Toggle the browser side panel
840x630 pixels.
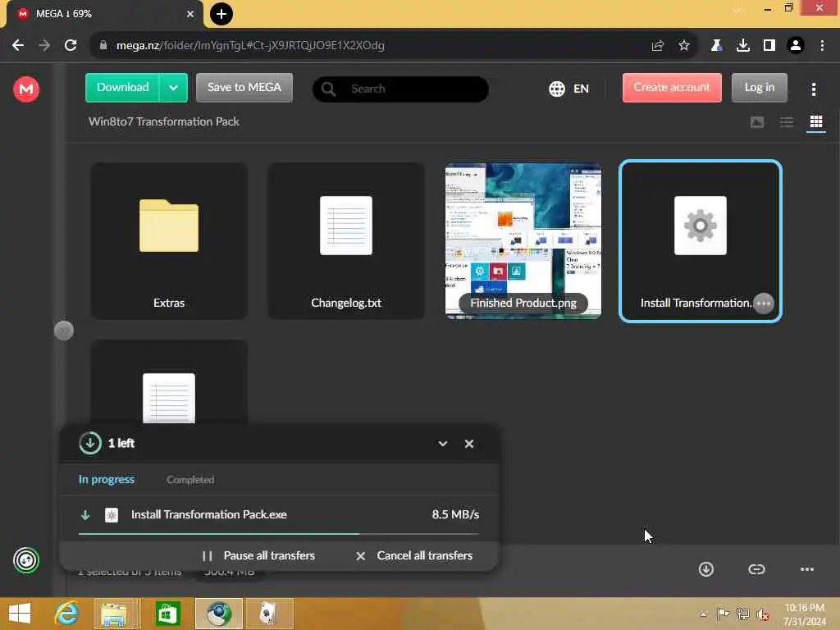pos(769,46)
